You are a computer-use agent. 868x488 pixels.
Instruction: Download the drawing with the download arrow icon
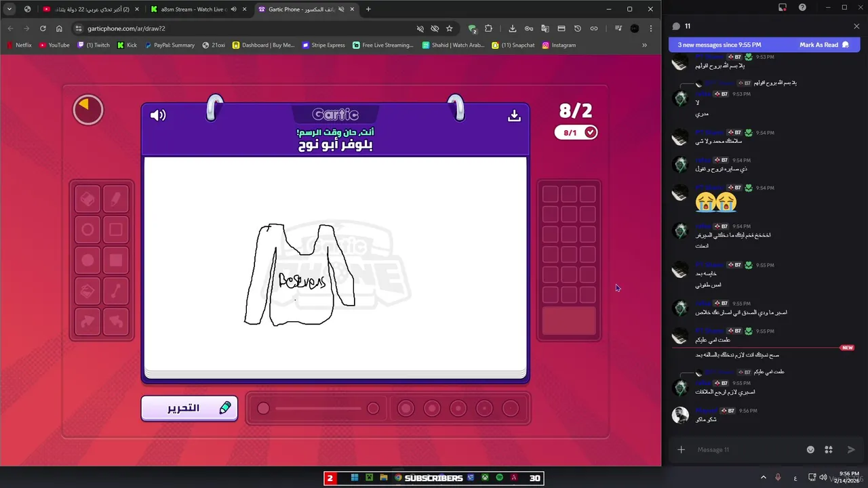514,115
